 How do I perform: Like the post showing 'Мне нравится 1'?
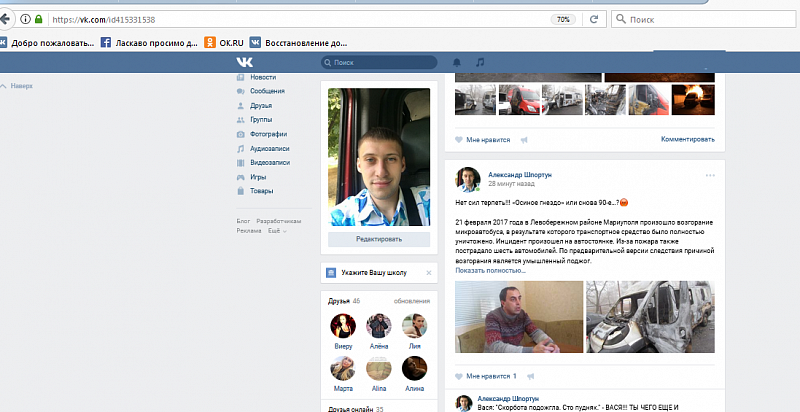coord(486,376)
